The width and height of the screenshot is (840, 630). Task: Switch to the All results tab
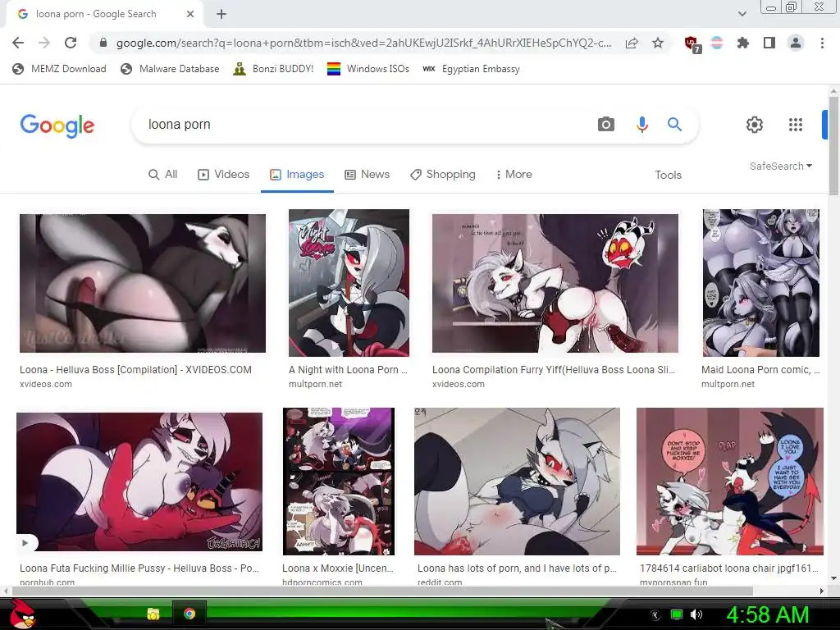163,174
